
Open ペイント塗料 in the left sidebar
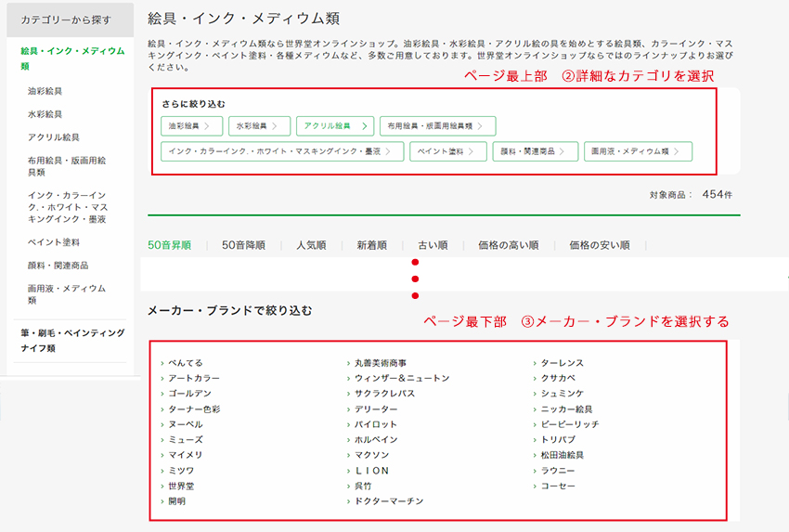coord(53,242)
